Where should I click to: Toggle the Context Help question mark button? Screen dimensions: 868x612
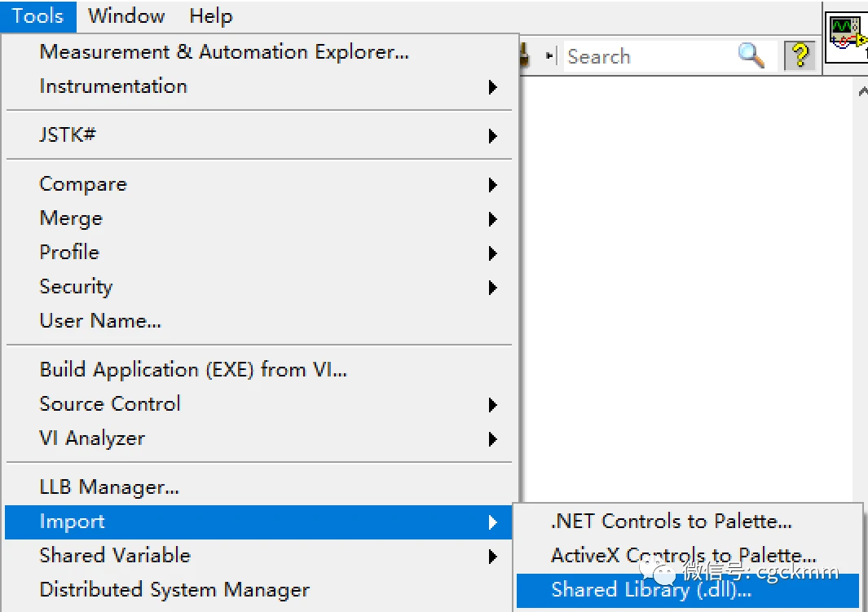[800, 55]
